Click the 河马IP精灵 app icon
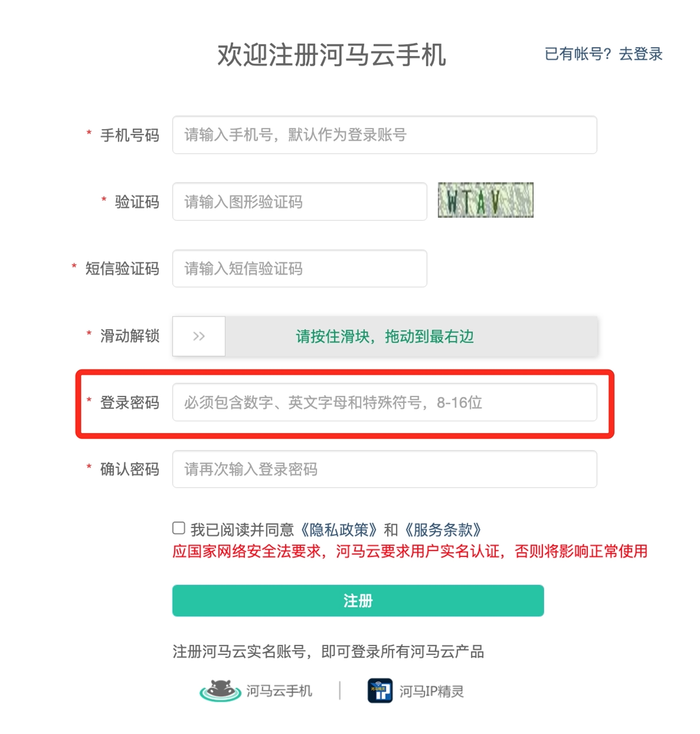Screen dimensions: 700x734 coord(380,691)
